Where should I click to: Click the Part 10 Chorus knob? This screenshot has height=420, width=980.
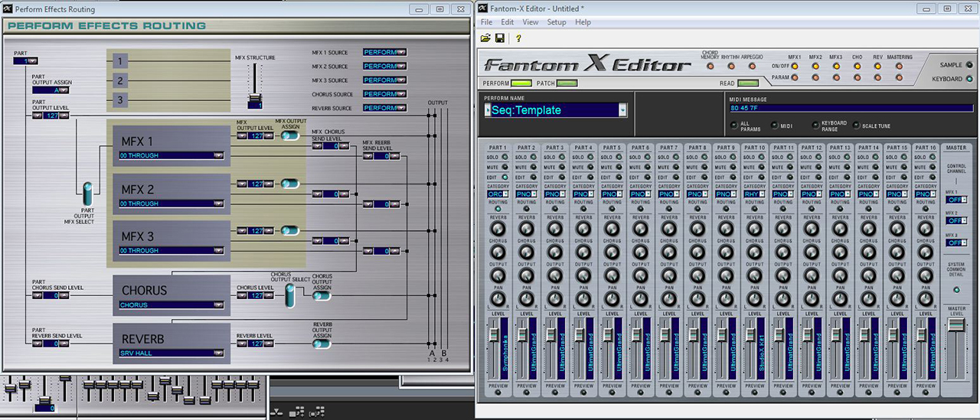point(754,252)
